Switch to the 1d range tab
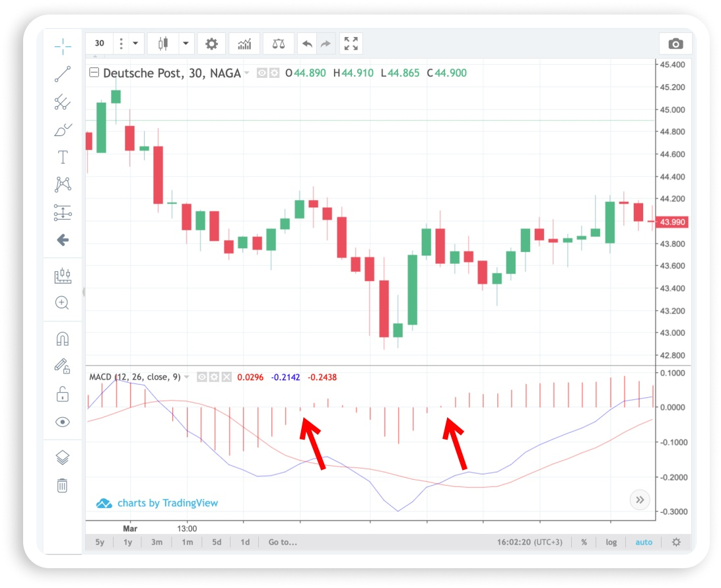 245,542
